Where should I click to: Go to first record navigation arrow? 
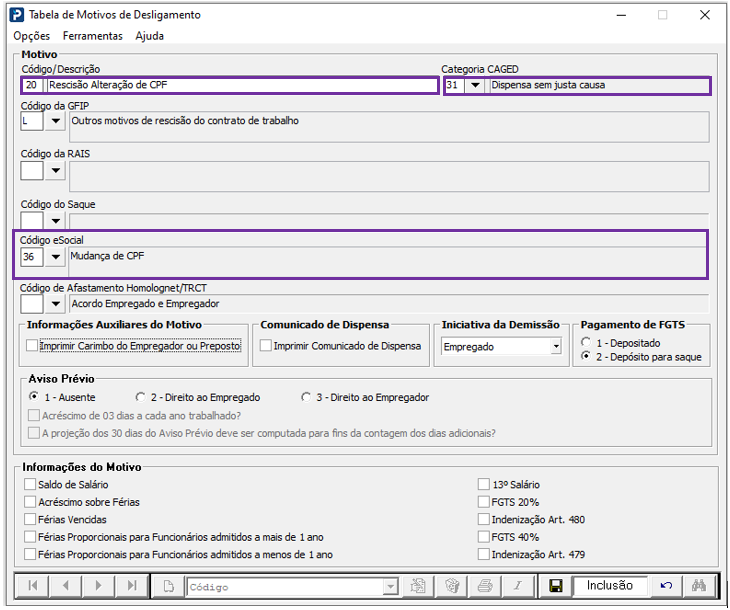[x=33, y=585]
